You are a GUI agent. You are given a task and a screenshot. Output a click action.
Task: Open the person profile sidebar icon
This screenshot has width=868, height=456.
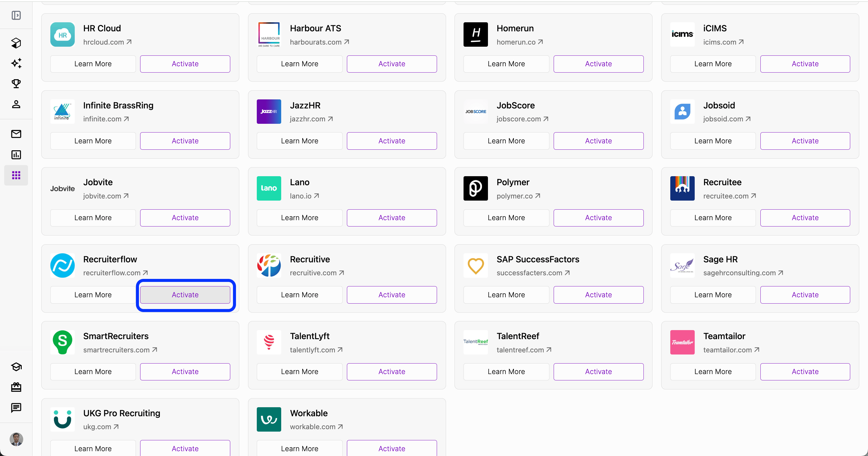[16, 104]
